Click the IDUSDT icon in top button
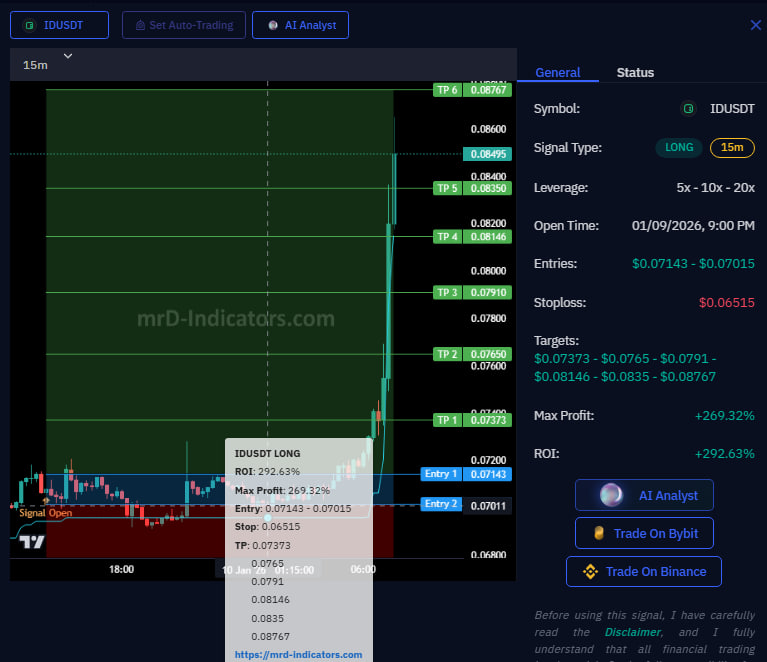The width and height of the screenshot is (767, 662). [x=29, y=25]
